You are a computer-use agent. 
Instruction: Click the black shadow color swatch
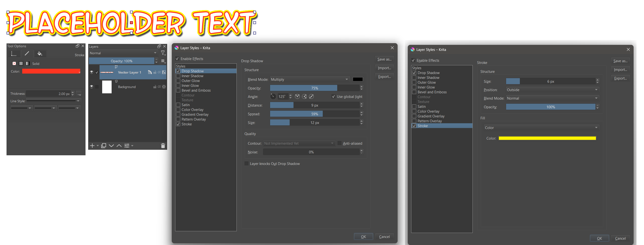click(x=358, y=79)
